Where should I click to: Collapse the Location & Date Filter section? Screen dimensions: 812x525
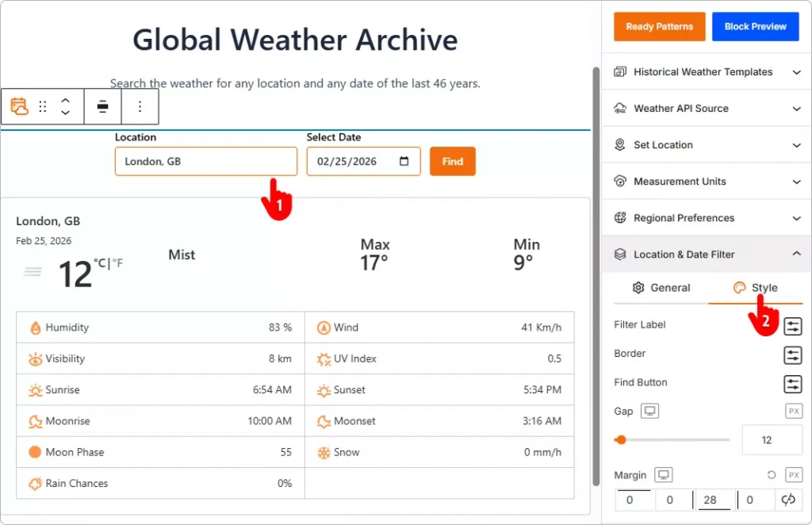point(706,254)
